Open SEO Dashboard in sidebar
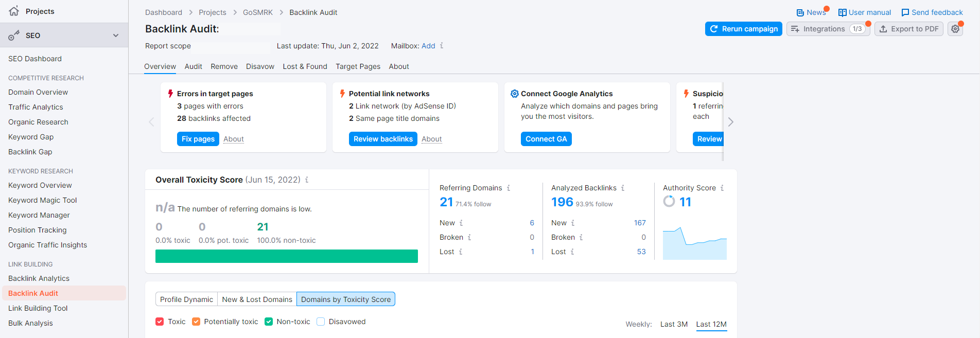This screenshot has width=980, height=338. 35,59
